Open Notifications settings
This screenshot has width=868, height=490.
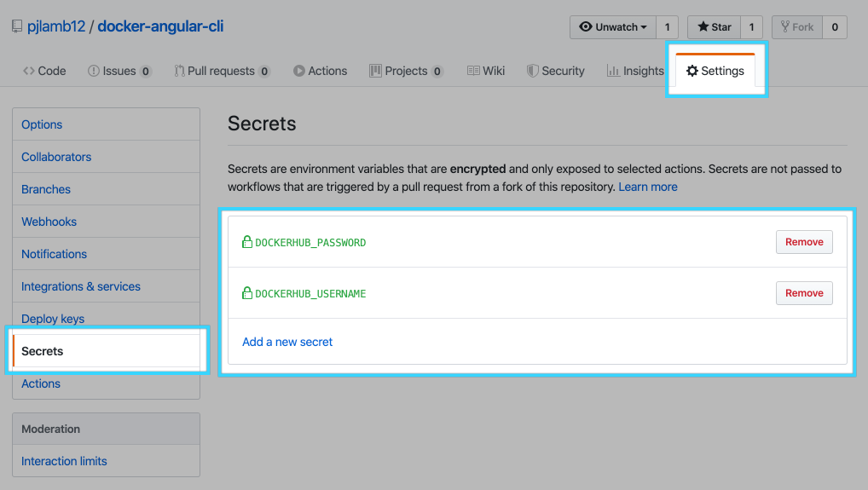click(x=106, y=254)
